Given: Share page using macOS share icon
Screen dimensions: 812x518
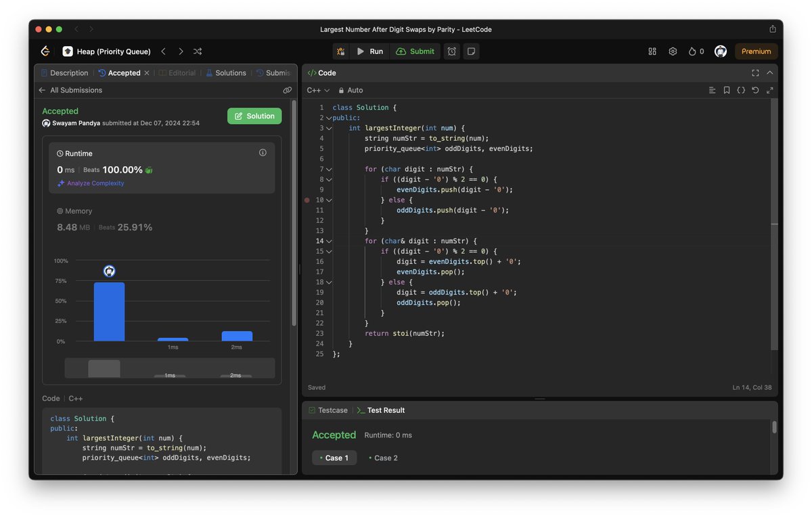Looking at the screenshot, I should pyautogui.click(x=773, y=29).
